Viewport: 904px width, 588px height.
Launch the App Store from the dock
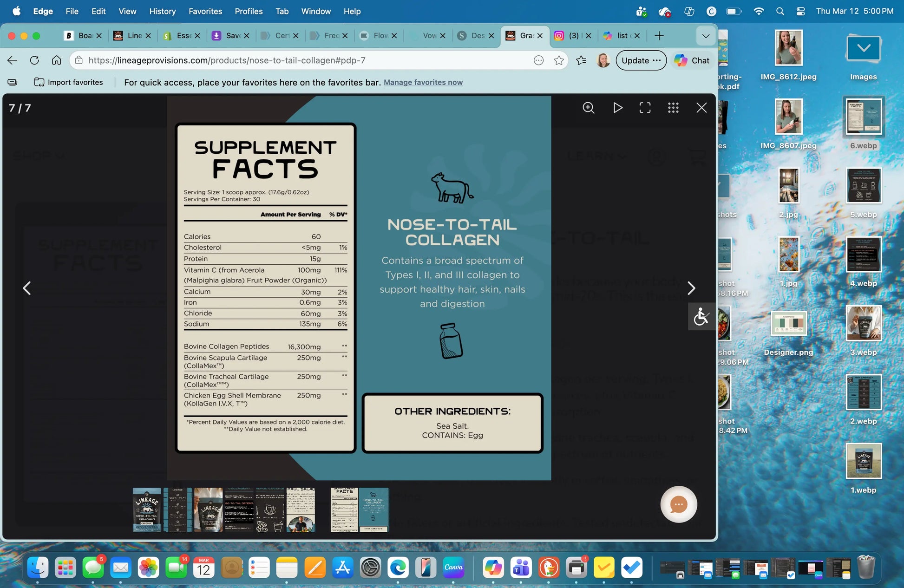pyautogui.click(x=343, y=568)
